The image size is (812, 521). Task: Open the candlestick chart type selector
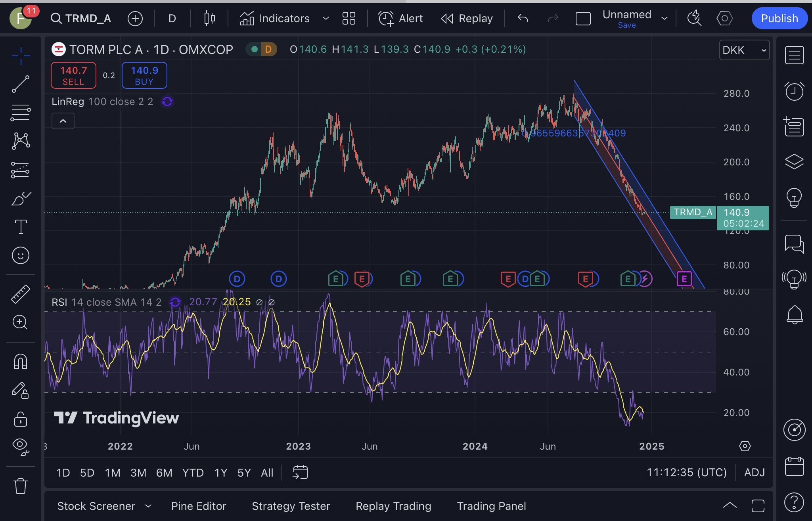click(x=209, y=18)
